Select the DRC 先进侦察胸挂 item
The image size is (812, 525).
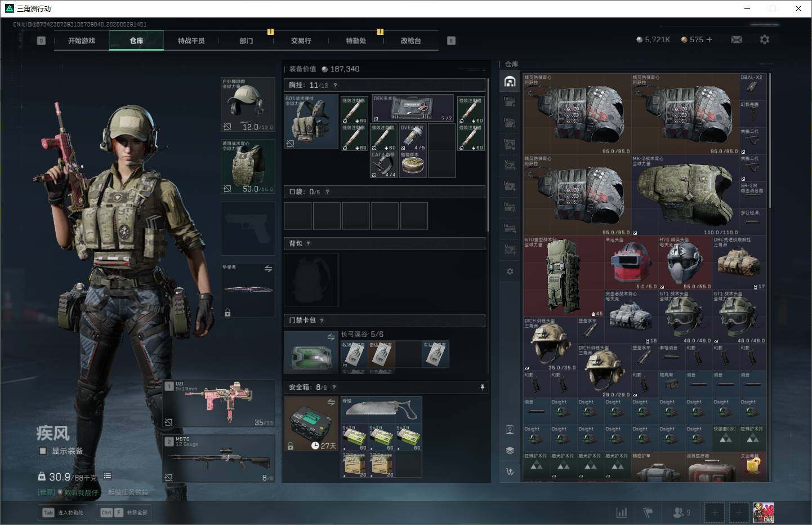[739, 263]
